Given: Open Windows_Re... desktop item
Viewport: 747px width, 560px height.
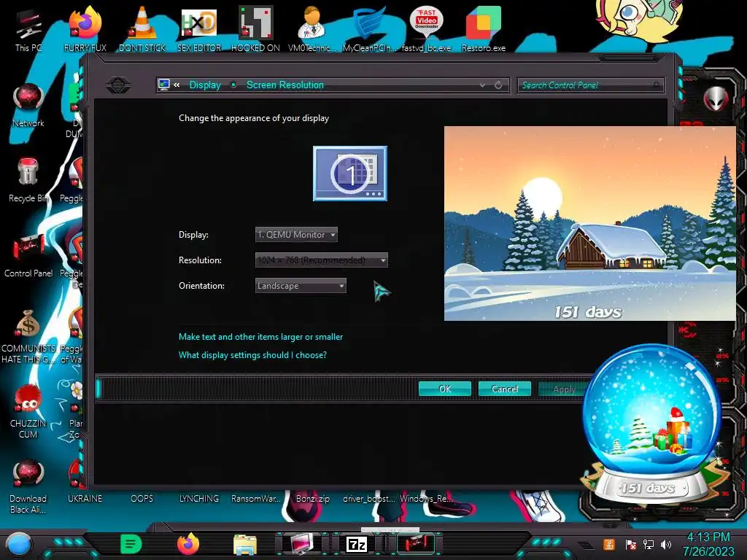Looking at the screenshot, I should pyautogui.click(x=426, y=498).
